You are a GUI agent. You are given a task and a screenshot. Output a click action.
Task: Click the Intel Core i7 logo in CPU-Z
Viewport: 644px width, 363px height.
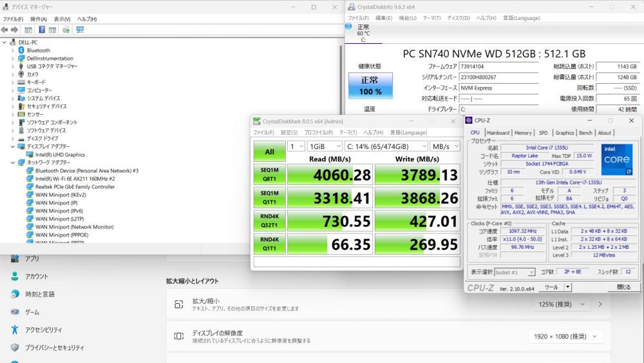click(616, 159)
